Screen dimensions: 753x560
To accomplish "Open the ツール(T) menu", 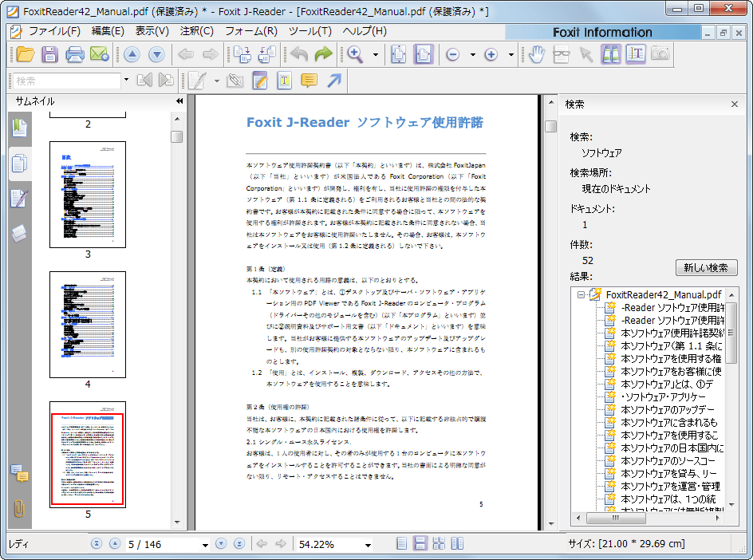I will click(309, 31).
